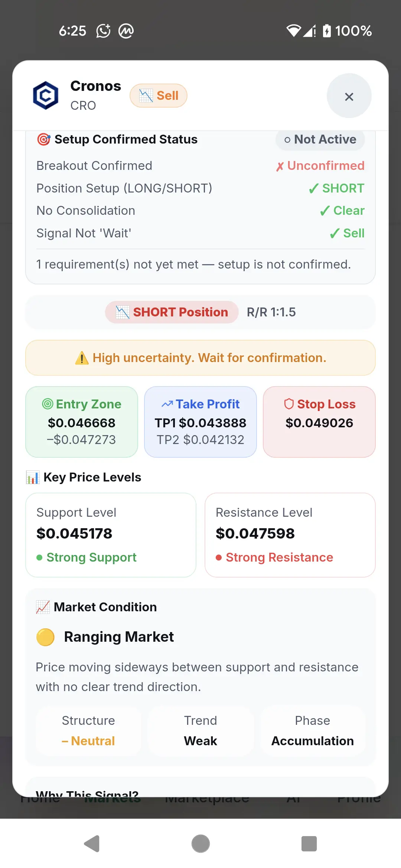This screenshot has width=401, height=868.
Task: Tap the Unconfirmed breakout status
Action: 320,166
